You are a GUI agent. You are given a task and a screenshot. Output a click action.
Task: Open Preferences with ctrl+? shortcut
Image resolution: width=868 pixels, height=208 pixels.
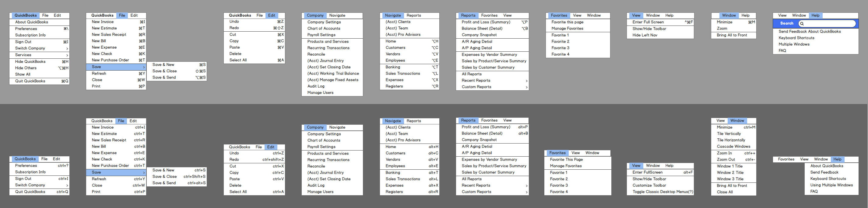[39, 166]
